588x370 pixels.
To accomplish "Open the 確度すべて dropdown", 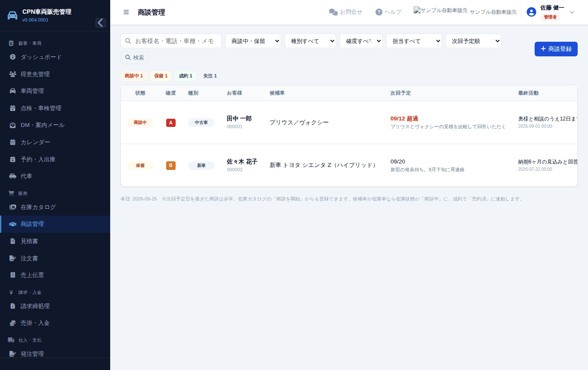I will tap(361, 41).
